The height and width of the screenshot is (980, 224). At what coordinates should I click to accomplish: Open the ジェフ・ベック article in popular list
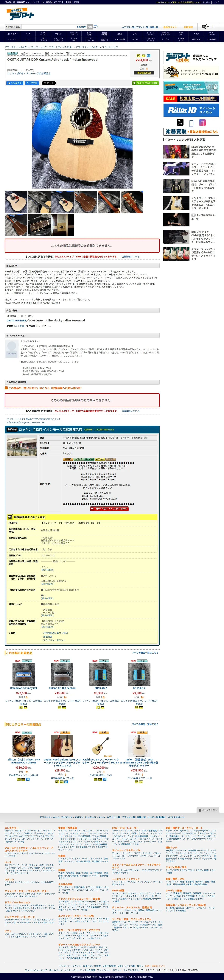tap(203, 169)
